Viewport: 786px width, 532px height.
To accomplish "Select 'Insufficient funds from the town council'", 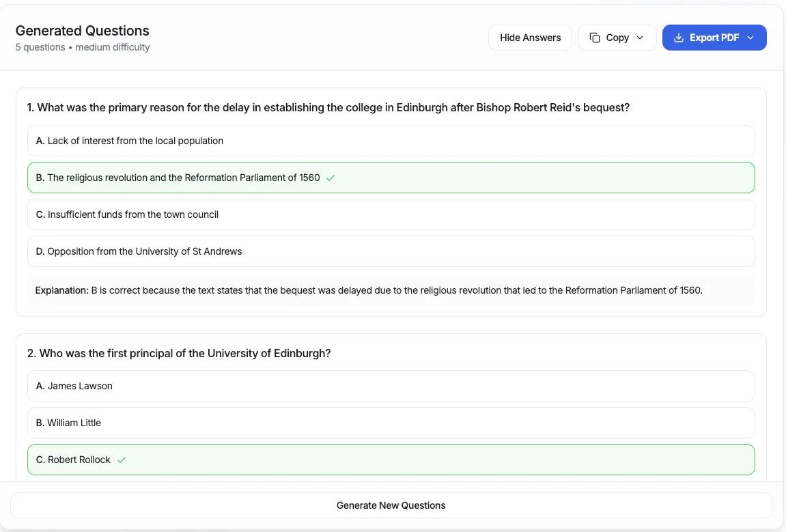I will 391,214.
